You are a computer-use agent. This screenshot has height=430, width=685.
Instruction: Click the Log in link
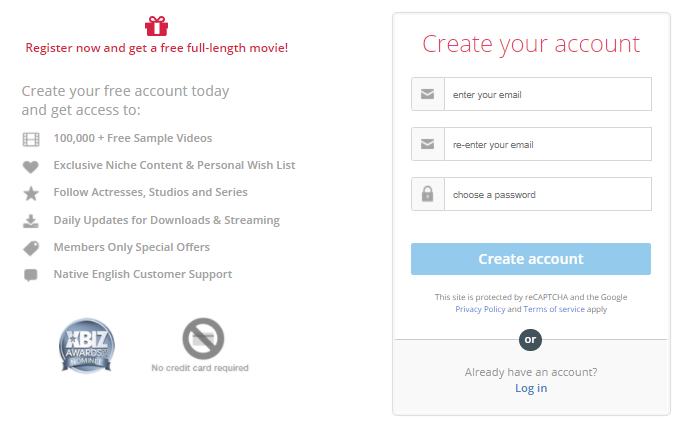(x=531, y=388)
